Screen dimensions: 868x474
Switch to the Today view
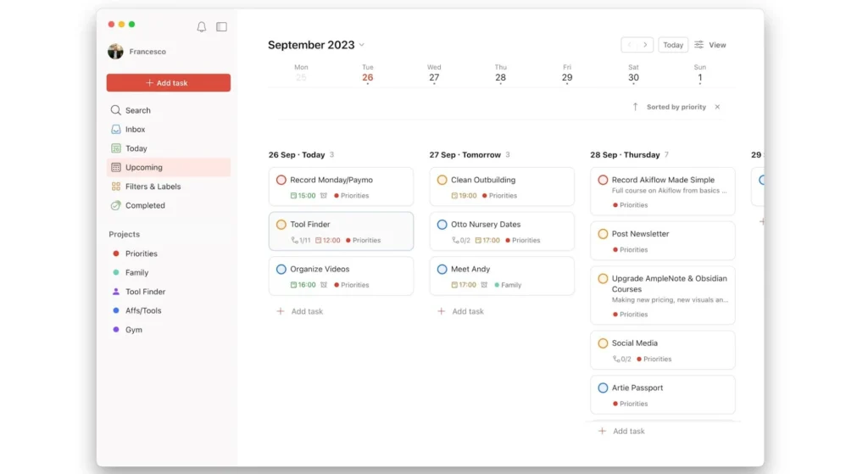(169, 148)
